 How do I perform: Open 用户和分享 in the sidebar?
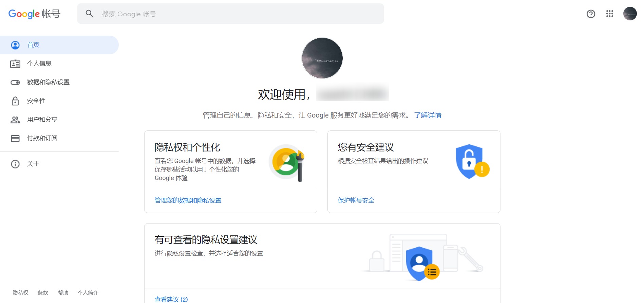point(59,120)
